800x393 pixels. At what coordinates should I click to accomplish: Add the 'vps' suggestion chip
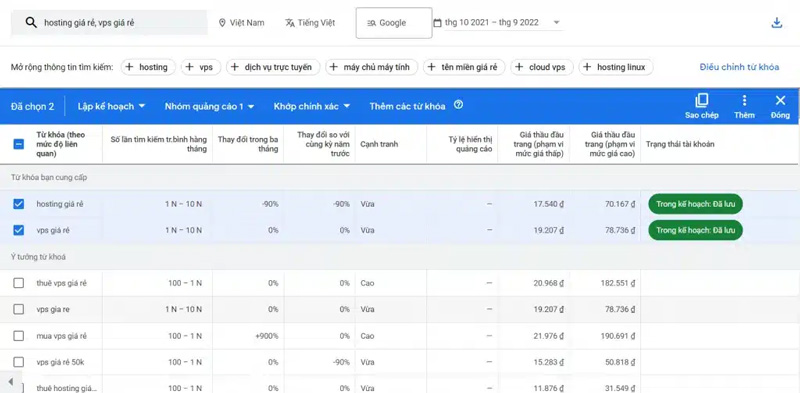(201, 67)
